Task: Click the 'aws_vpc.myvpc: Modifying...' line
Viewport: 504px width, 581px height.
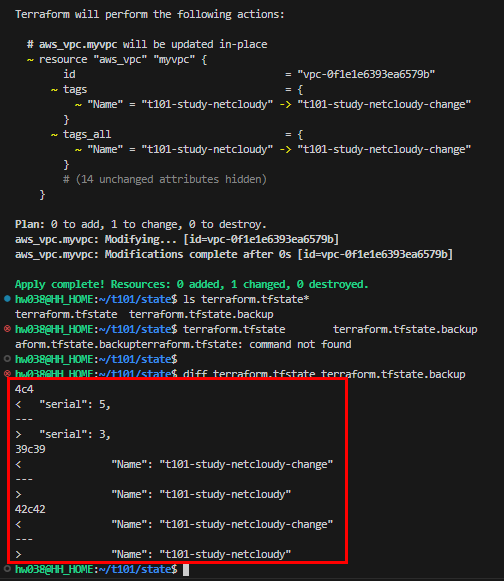Action: coord(177,239)
